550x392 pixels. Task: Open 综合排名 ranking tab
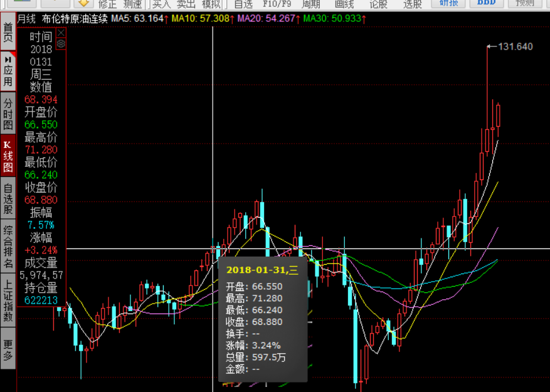(x=8, y=246)
